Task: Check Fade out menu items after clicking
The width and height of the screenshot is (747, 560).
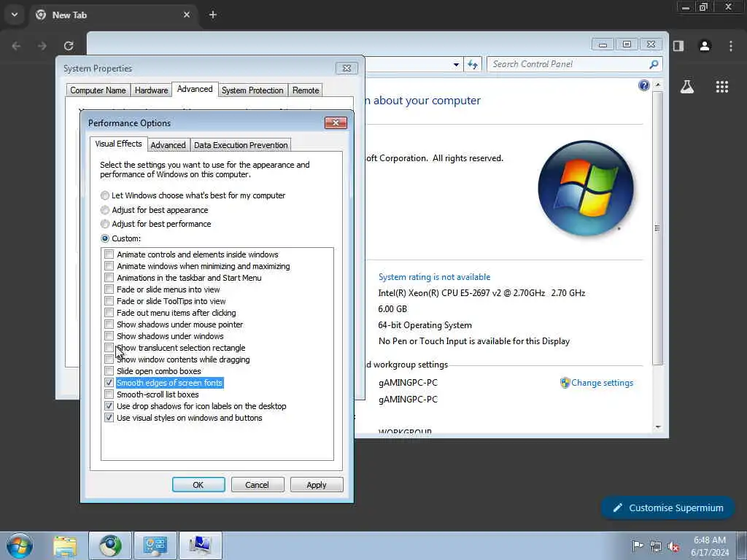Action: click(x=109, y=313)
